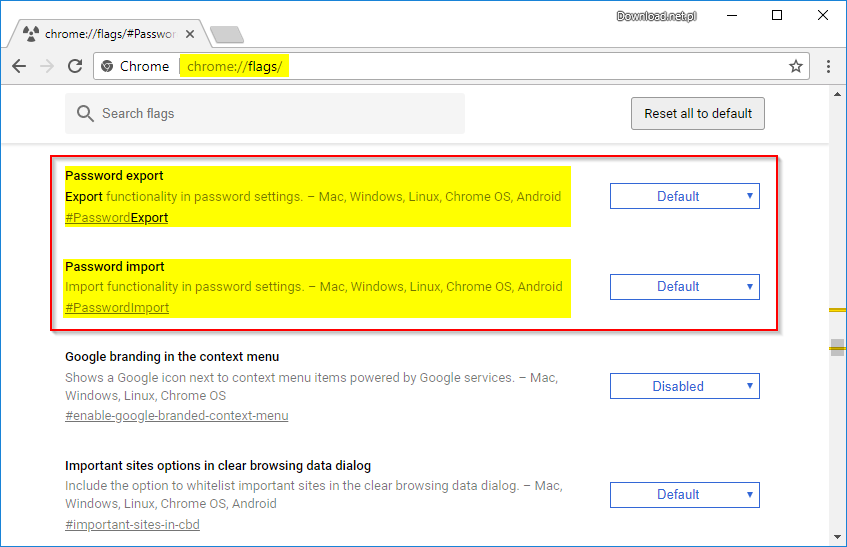The height and width of the screenshot is (547, 847).
Task: Click the scrollbar down arrow
Action: click(837, 537)
